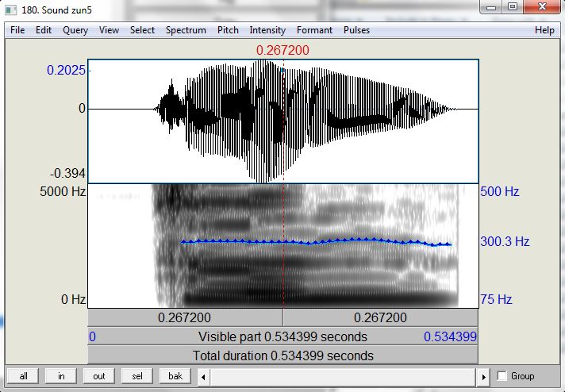Open the Select menu
565x392 pixels.
(142, 30)
